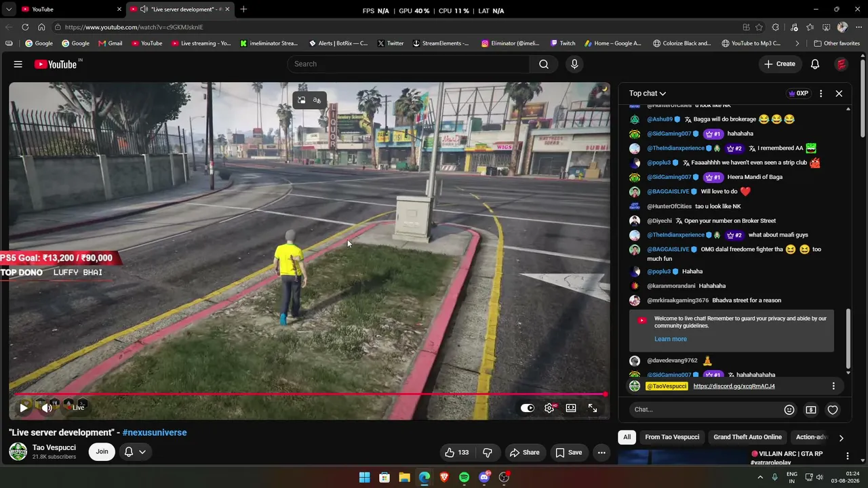The width and height of the screenshot is (868, 488).
Task: Open the StreamElements bookmark
Action: [440, 43]
